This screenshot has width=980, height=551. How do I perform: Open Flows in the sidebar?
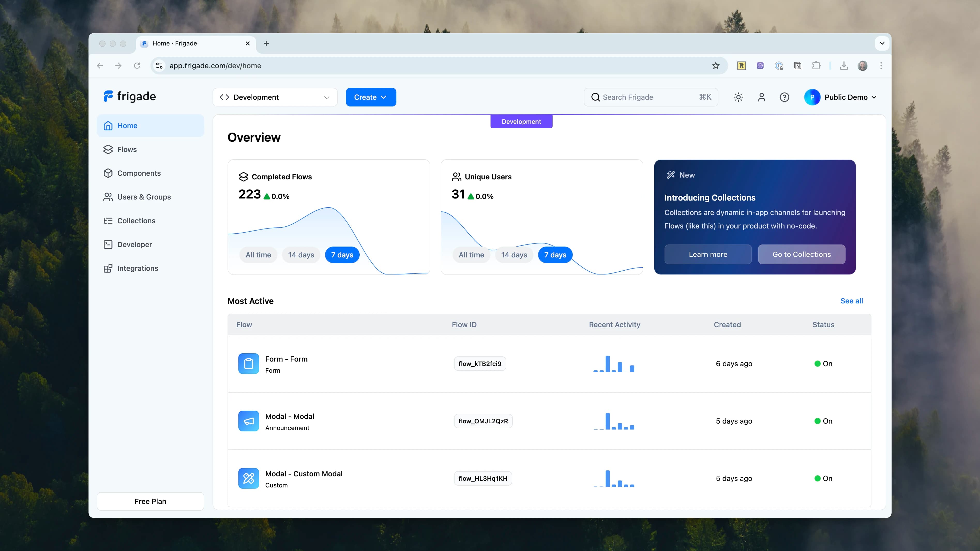150,149
